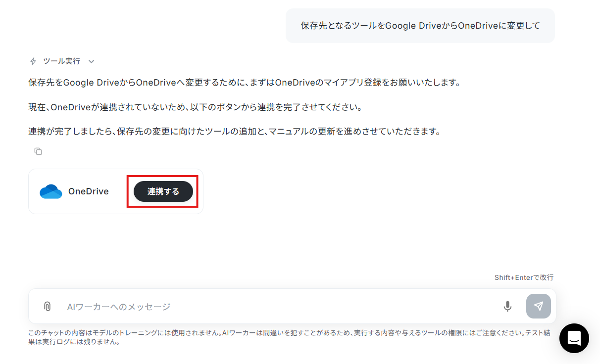
Task: Click the user message about changing to OneDrive
Action: pyautogui.click(x=420, y=26)
